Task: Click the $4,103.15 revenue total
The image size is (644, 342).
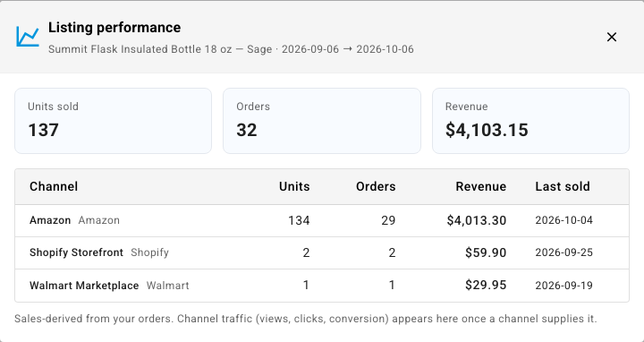Action: (x=487, y=131)
